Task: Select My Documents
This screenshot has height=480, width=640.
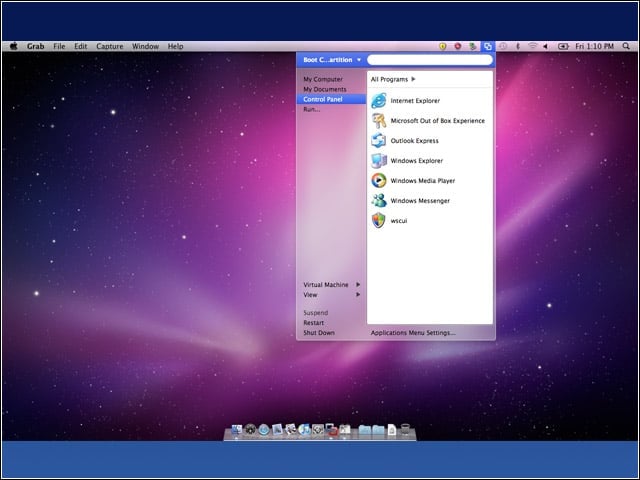Action: pyautogui.click(x=324, y=89)
